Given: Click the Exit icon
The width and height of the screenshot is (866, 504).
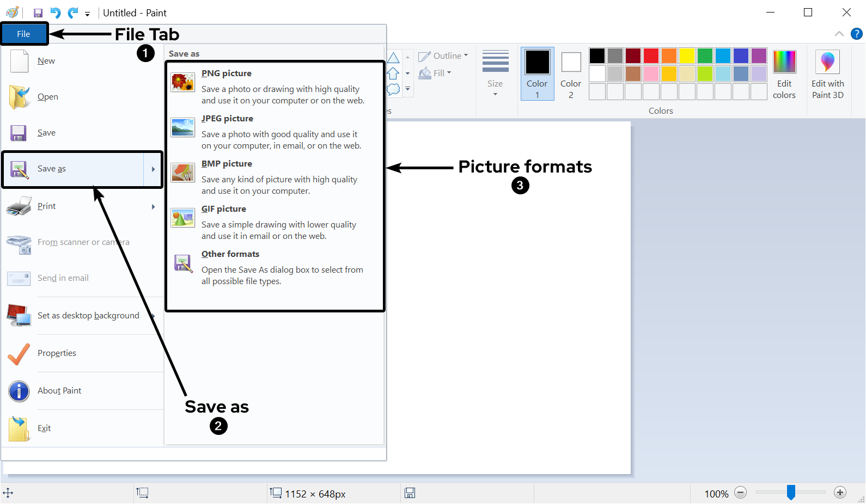Looking at the screenshot, I should point(19,428).
